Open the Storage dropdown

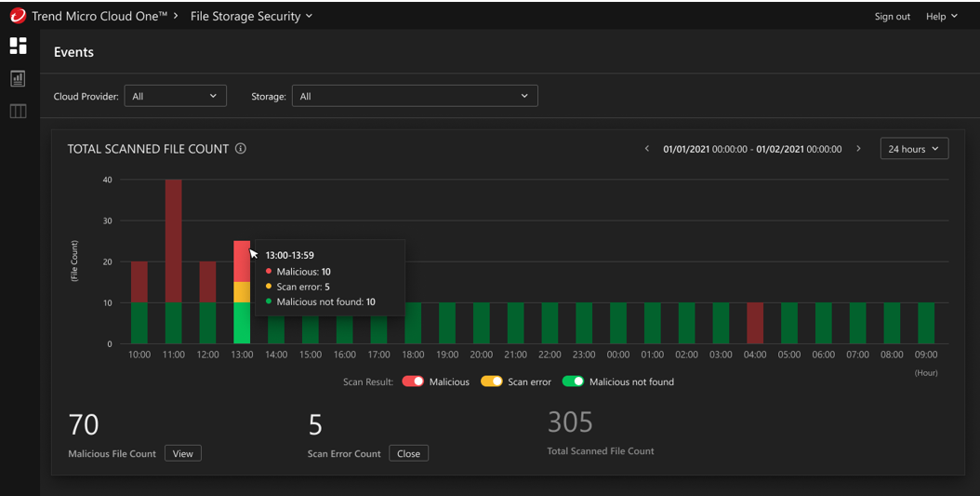pos(415,96)
